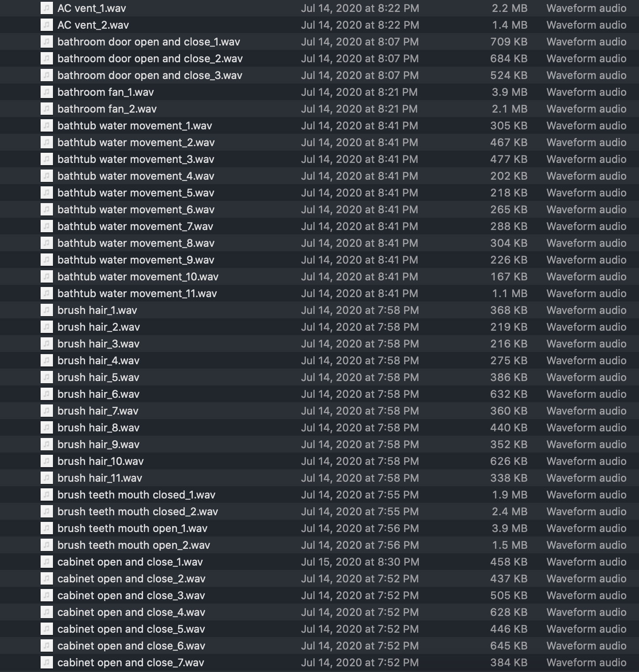Click the Jul 15, 2020 at 8:30 PM date

pyautogui.click(x=360, y=562)
